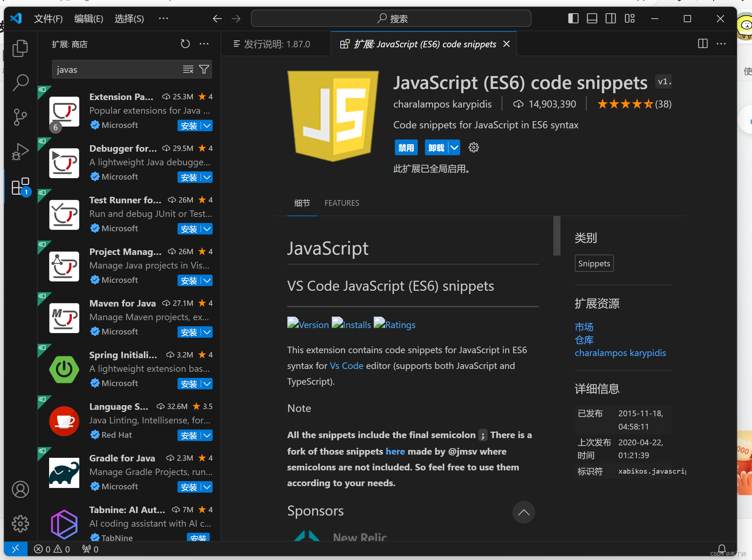The width and height of the screenshot is (752, 560).
Task: Open extension settings gear for ES6 snippets
Action: pyautogui.click(x=473, y=147)
